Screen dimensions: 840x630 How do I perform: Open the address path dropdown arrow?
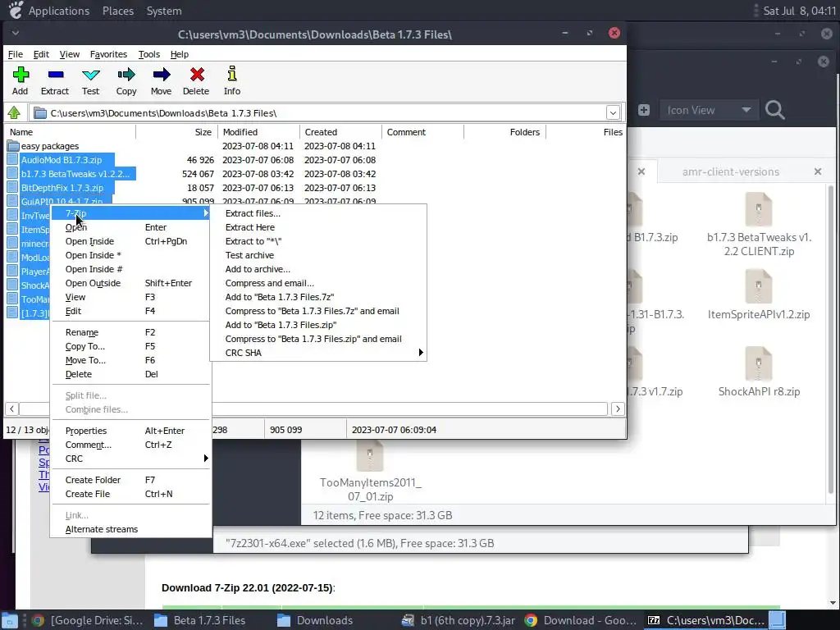(x=613, y=112)
